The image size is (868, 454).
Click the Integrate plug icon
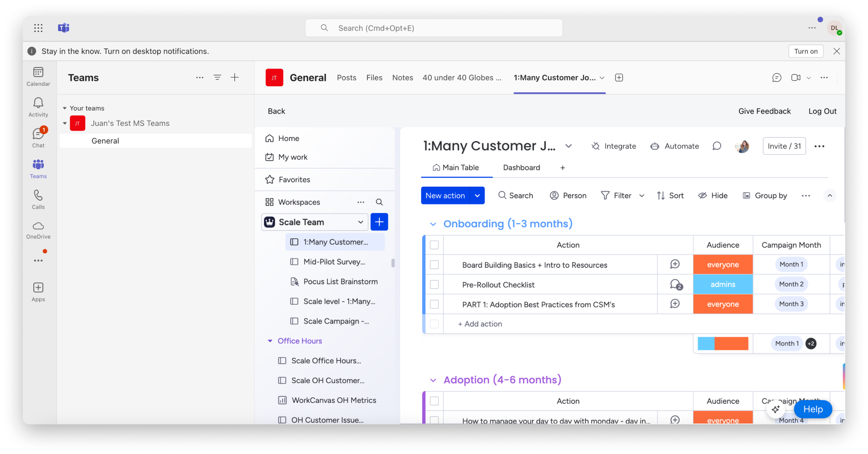pos(595,146)
